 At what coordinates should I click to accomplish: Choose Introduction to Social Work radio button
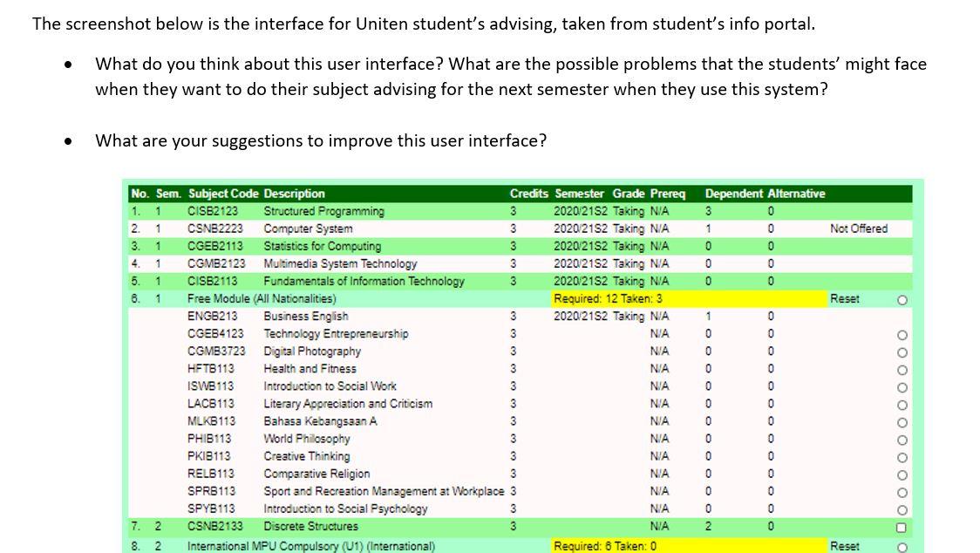pos(902,388)
